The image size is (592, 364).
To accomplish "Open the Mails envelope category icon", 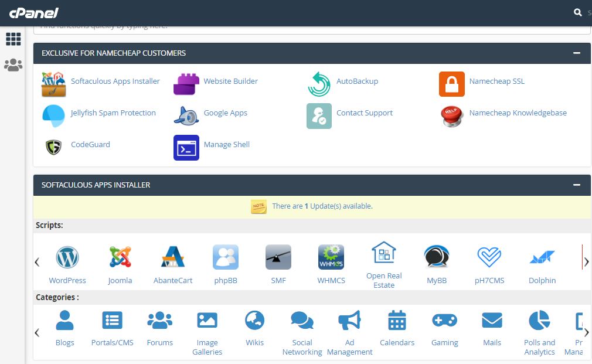I will (x=492, y=320).
